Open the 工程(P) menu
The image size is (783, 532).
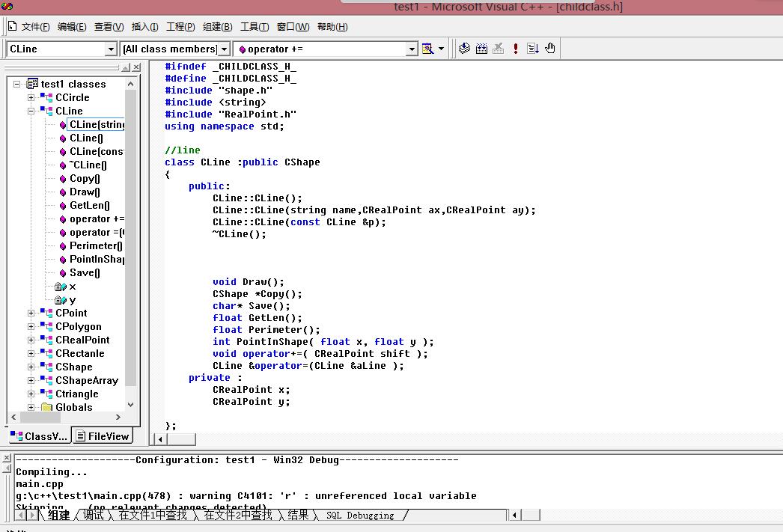[180, 27]
